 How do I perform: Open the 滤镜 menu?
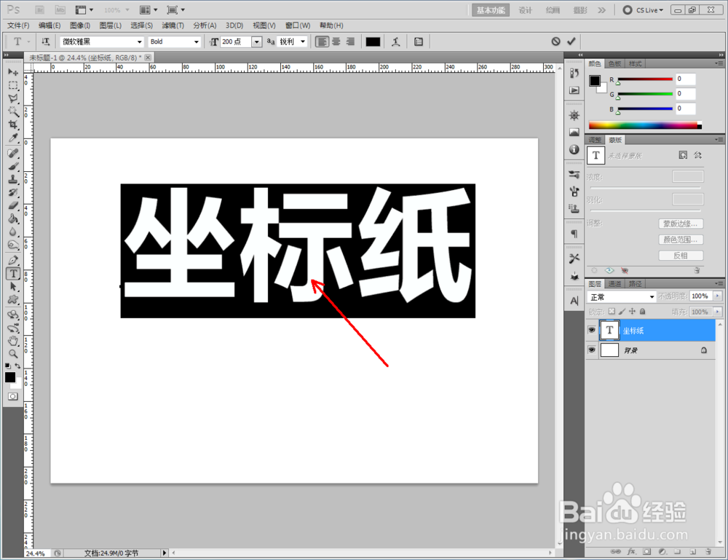coord(173,25)
